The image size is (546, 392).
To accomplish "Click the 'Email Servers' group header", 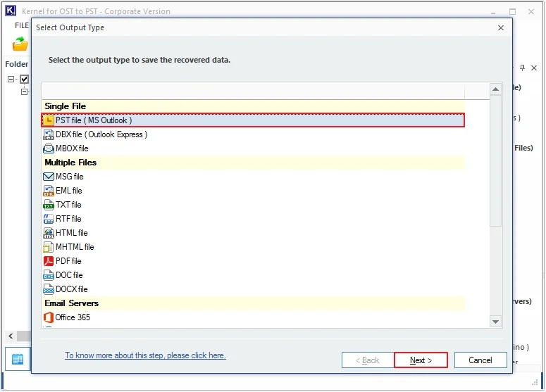I will 253,303.
